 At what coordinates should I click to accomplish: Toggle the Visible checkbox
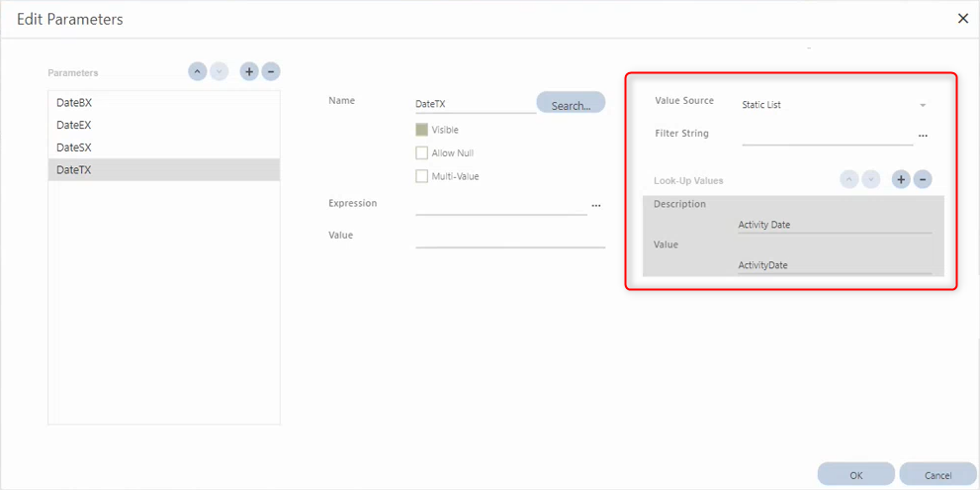pyautogui.click(x=422, y=130)
